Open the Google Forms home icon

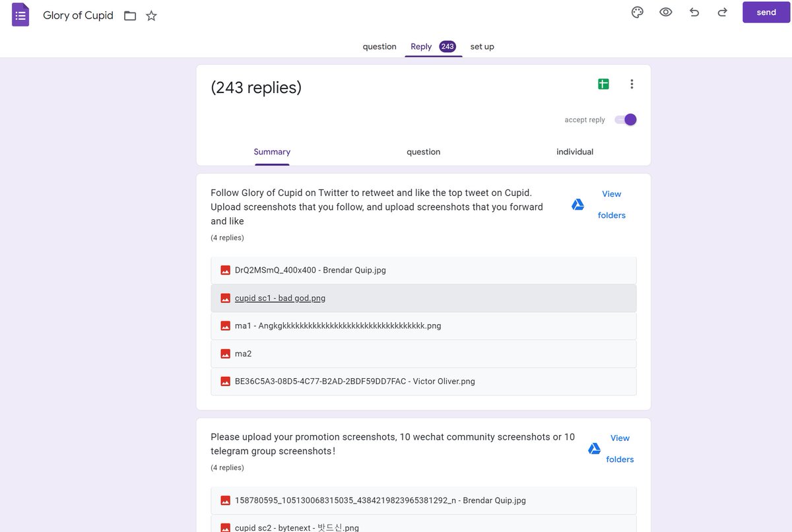click(20, 15)
